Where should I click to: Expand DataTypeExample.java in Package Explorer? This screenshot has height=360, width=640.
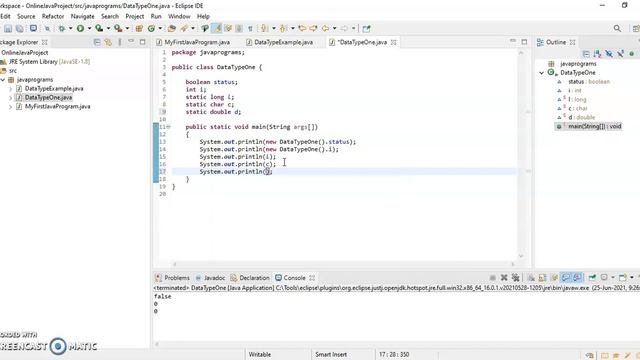(10, 89)
